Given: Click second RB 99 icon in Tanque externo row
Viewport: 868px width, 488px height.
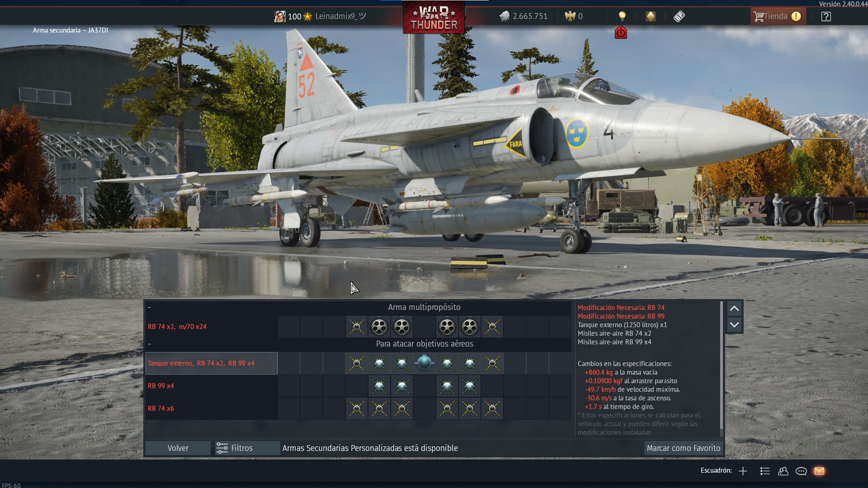Looking at the screenshot, I should [x=401, y=363].
